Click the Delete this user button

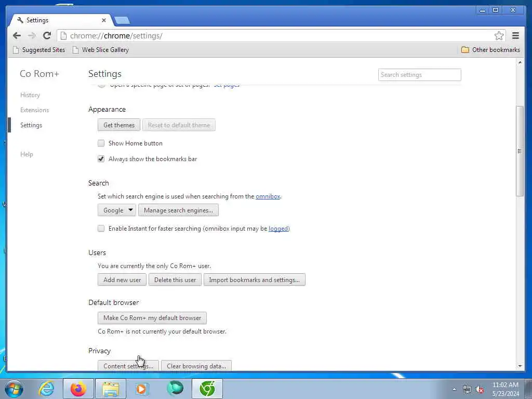point(175,280)
